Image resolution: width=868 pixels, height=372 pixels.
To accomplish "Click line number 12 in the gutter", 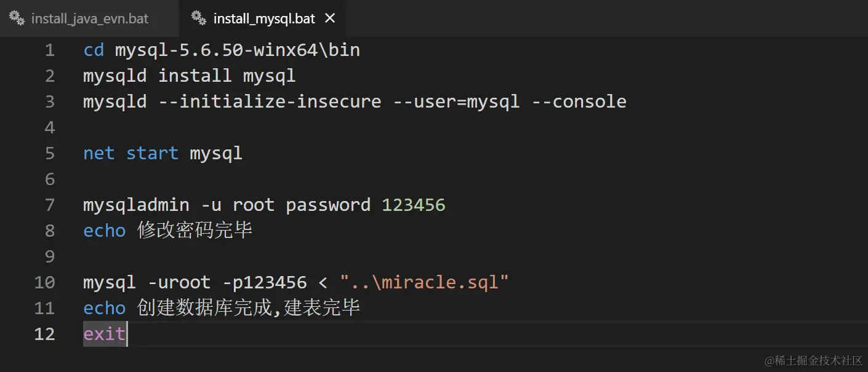I will (44, 334).
